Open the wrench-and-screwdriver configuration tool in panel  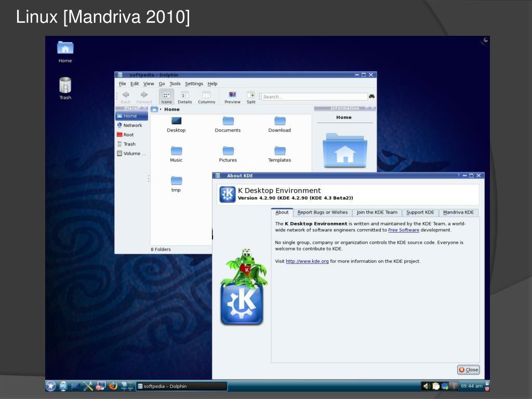click(x=88, y=386)
